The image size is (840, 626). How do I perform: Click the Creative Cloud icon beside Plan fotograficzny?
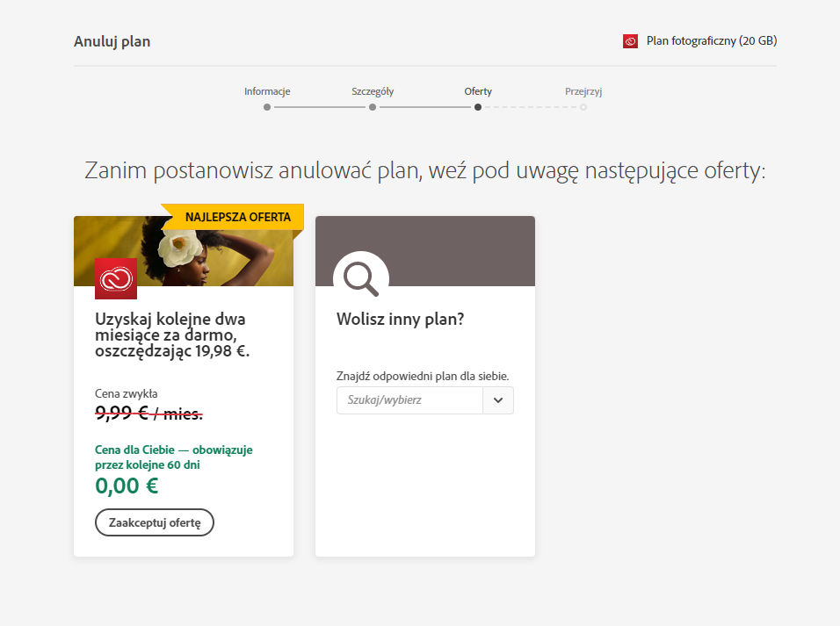(630, 41)
